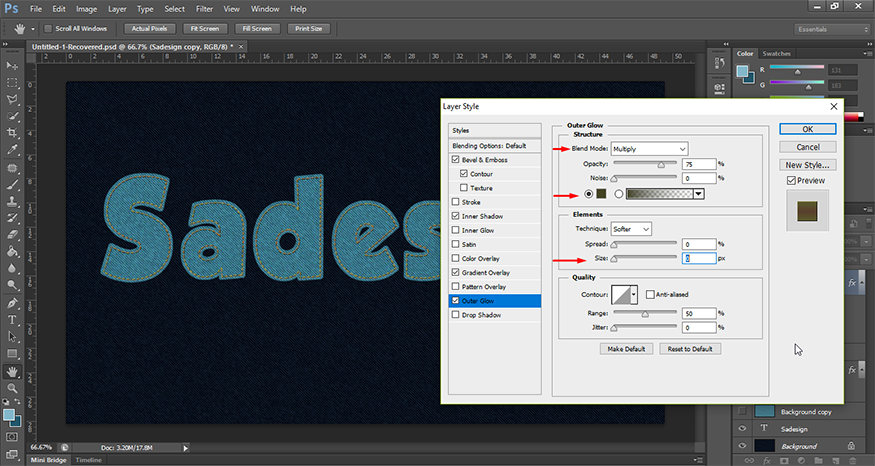Click the New Style button
The height and width of the screenshot is (466, 875).
pyautogui.click(x=807, y=165)
